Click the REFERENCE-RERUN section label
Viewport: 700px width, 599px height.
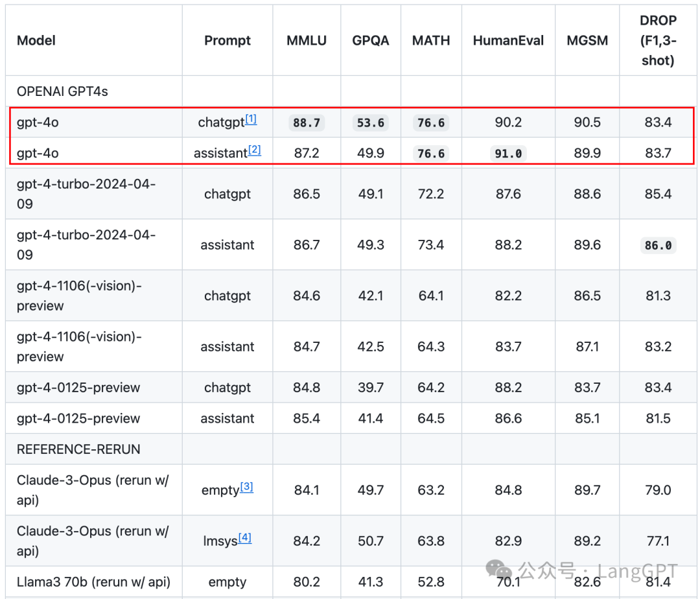(x=78, y=449)
